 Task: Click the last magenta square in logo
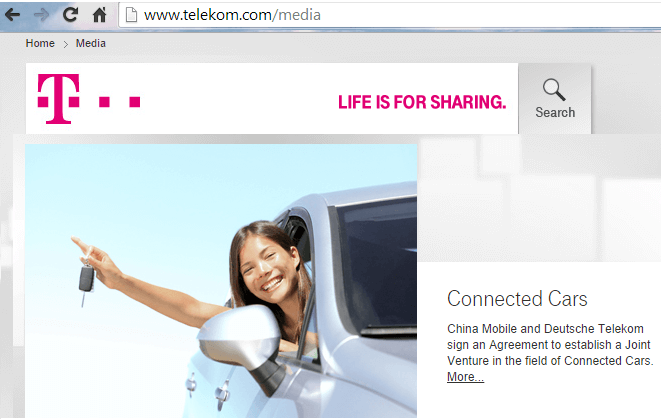134,102
